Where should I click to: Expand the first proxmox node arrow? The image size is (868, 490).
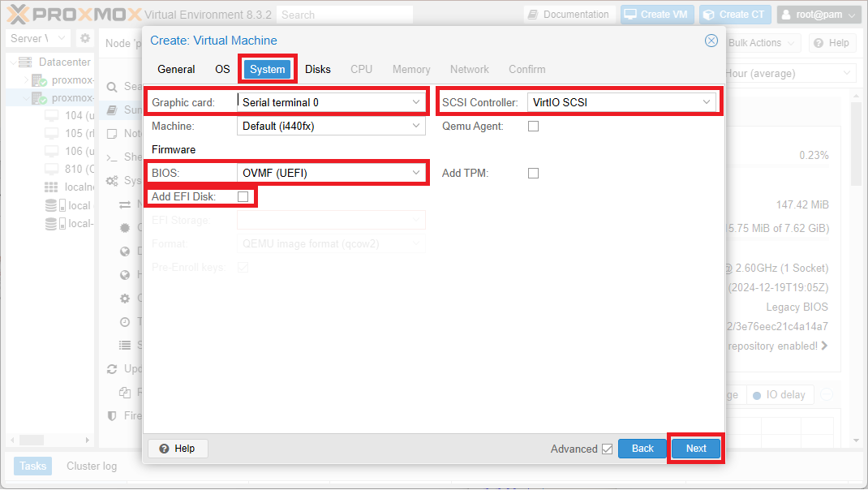(26, 80)
